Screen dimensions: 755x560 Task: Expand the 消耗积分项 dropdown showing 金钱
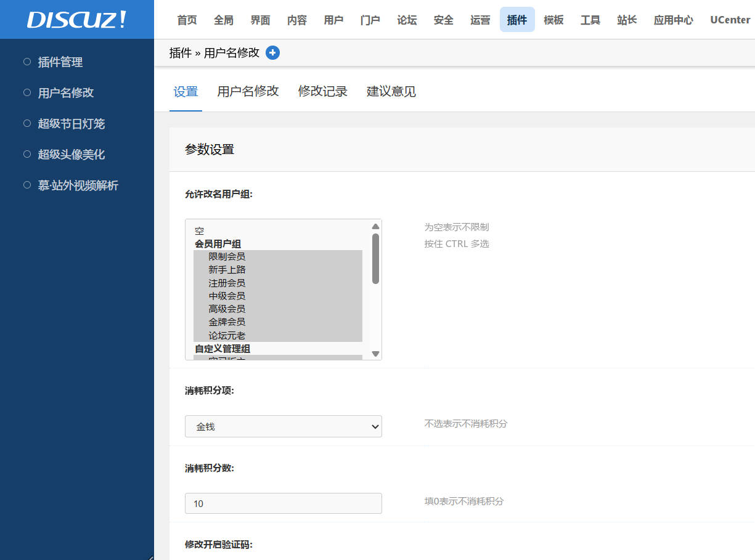(284, 426)
